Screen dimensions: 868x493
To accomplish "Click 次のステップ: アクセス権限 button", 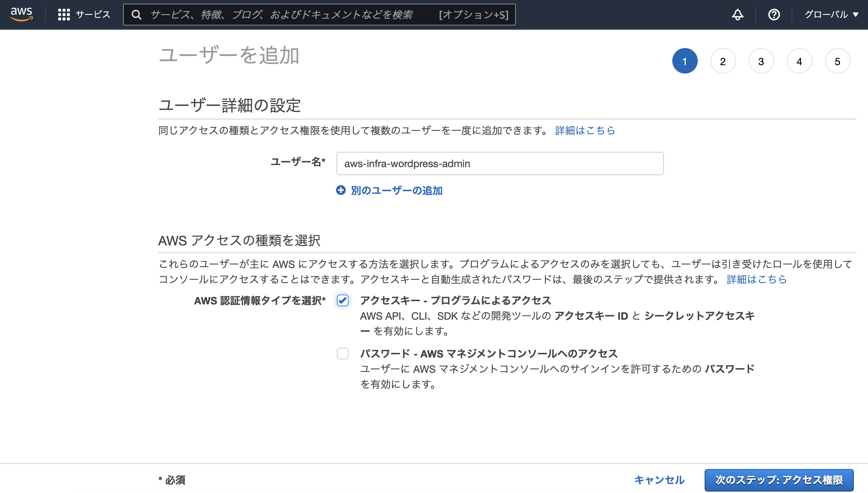I will click(x=779, y=480).
